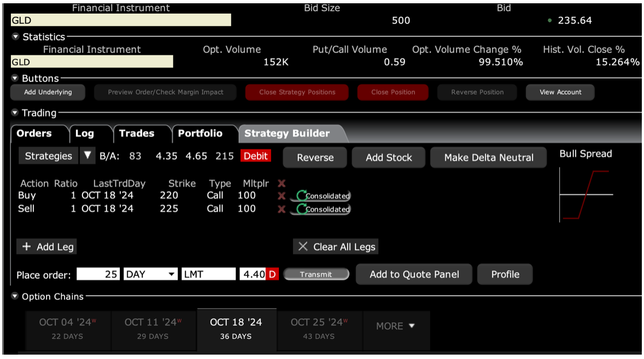Clear All Legs
The width and height of the screenshot is (644, 359).
(x=336, y=247)
